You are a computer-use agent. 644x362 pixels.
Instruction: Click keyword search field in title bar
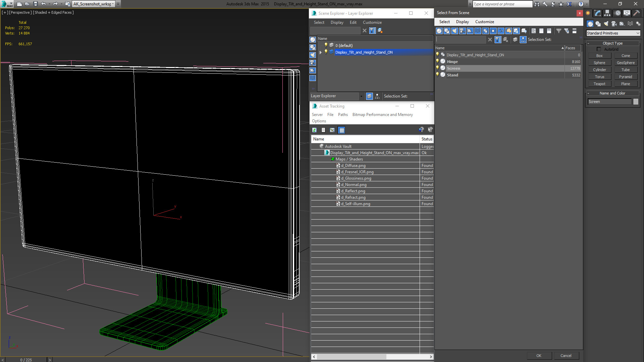click(502, 4)
